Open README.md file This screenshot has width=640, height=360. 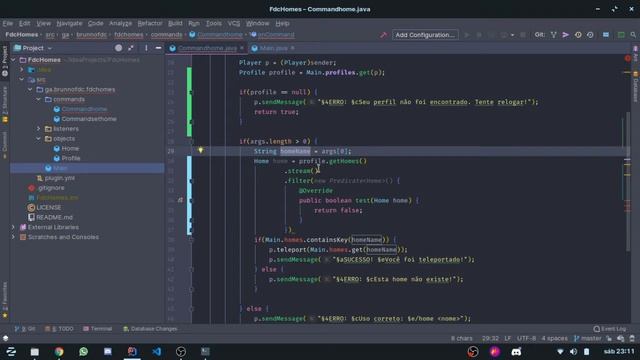pyautogui.click(x=54, y=217)
